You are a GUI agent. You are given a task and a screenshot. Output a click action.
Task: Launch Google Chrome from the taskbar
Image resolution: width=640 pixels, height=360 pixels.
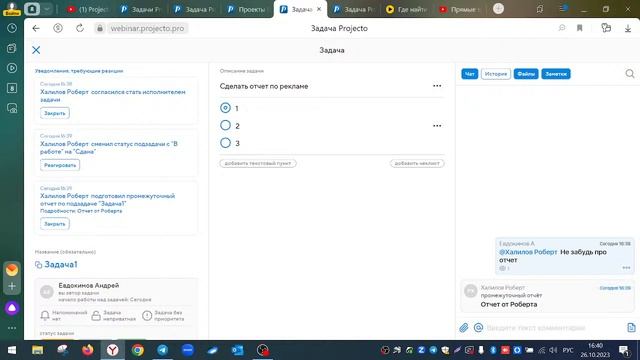(x=138, y=350)
